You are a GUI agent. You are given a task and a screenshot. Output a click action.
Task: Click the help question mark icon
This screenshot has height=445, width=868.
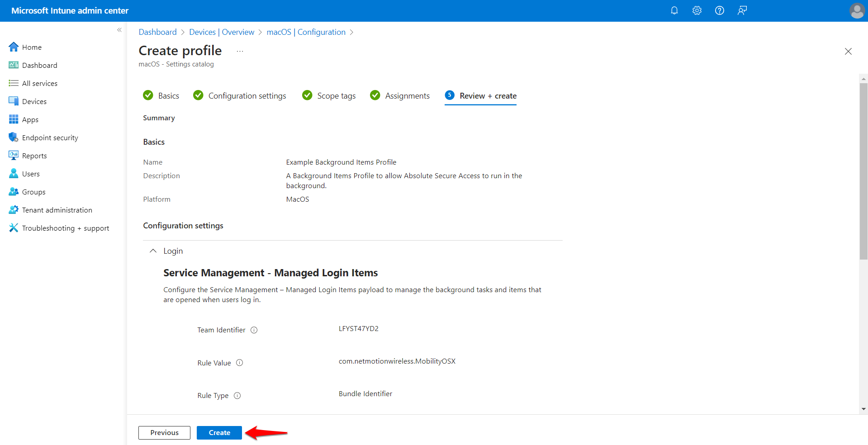tap(719, 10)
